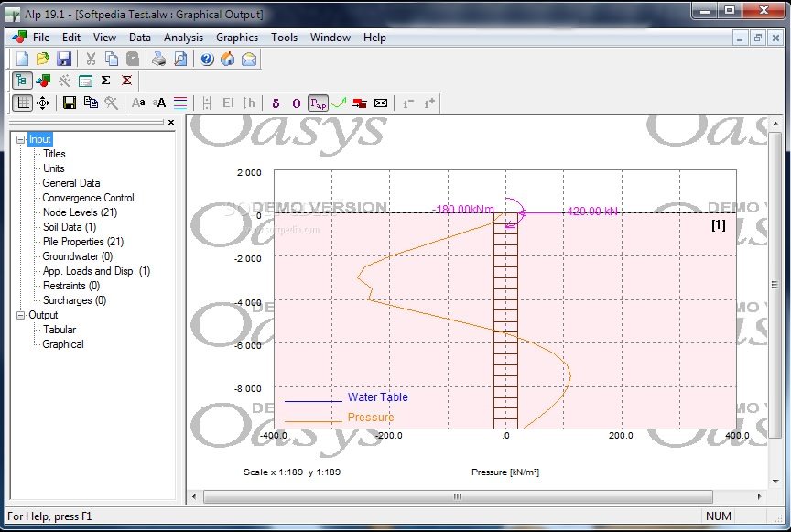Open Units in the tree

click(x=53, y=168)
